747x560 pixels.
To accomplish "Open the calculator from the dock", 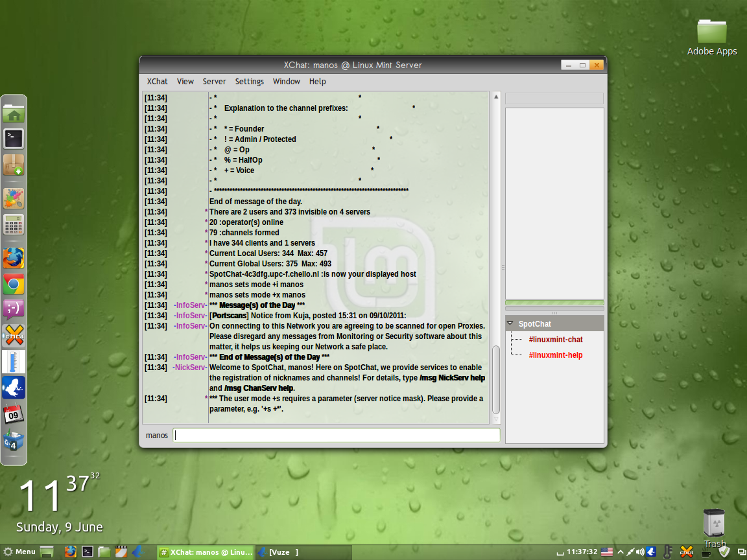I will [14, 224].
